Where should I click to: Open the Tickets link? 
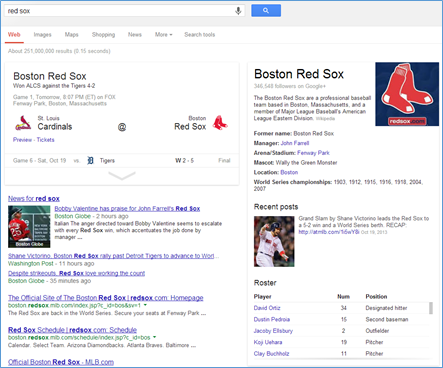click(45, 140)
